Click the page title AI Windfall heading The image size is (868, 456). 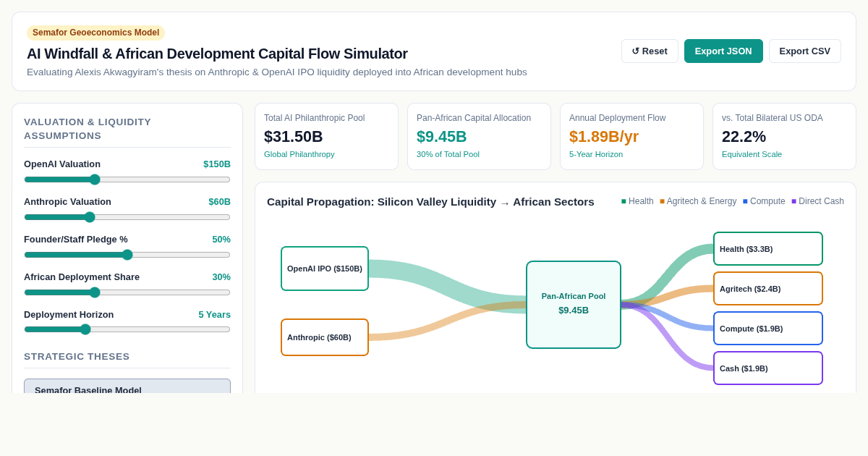217,54
